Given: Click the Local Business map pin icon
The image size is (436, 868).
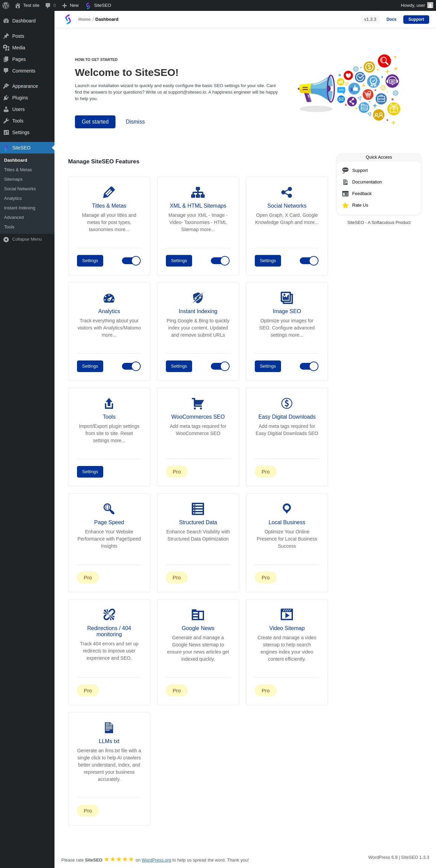Looking at the screenshot, I should point(287,509).
